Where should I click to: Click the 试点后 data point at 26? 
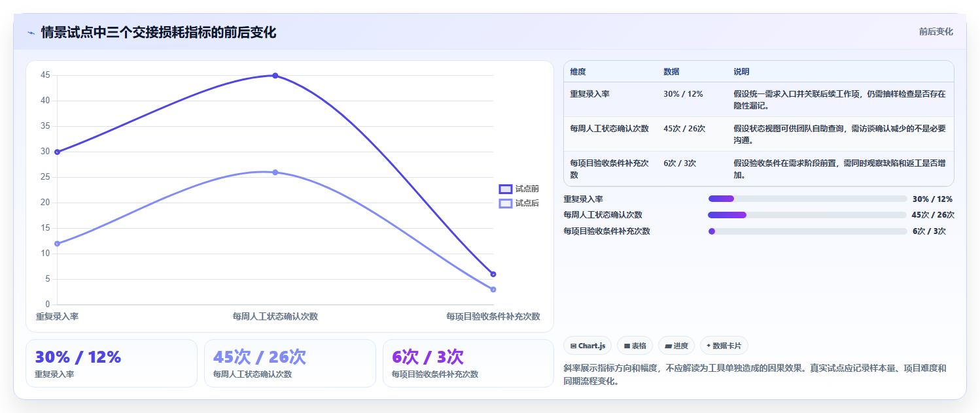(275, 173)
